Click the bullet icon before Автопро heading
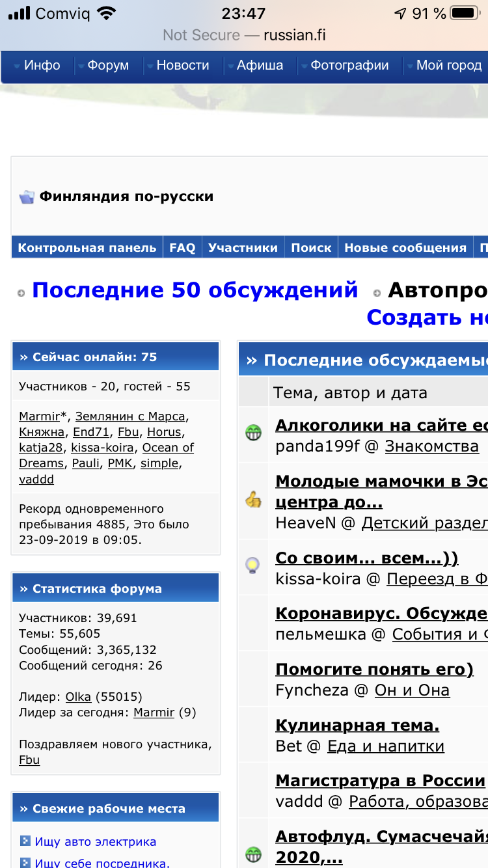This screenshot has width=488, height=868. tap(377, 293)
